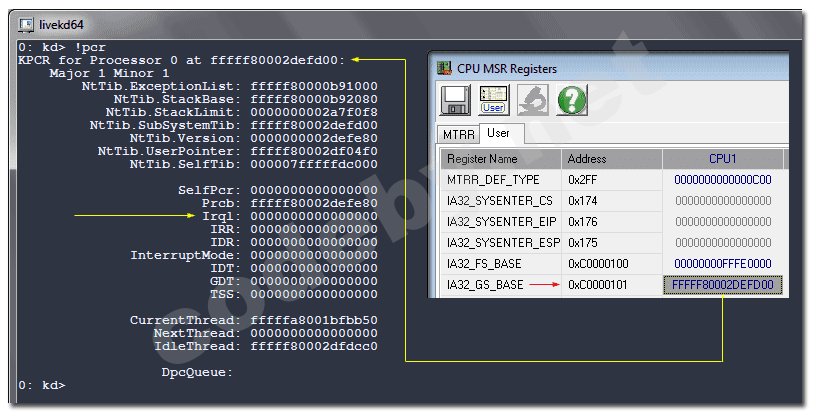Select the IA32_FS_BASE register name

pyautogui.click(x=484, y=264)
